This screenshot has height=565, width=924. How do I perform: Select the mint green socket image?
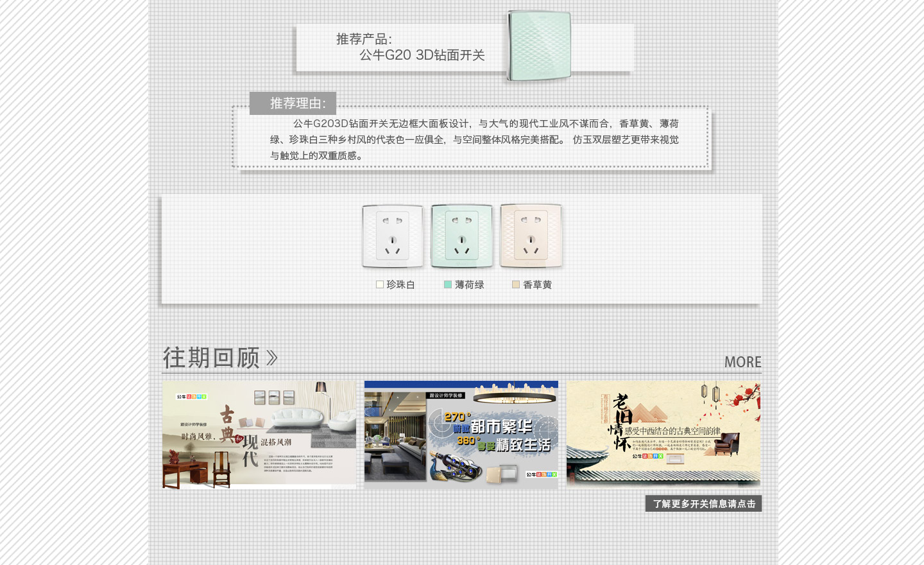[462, 236]
